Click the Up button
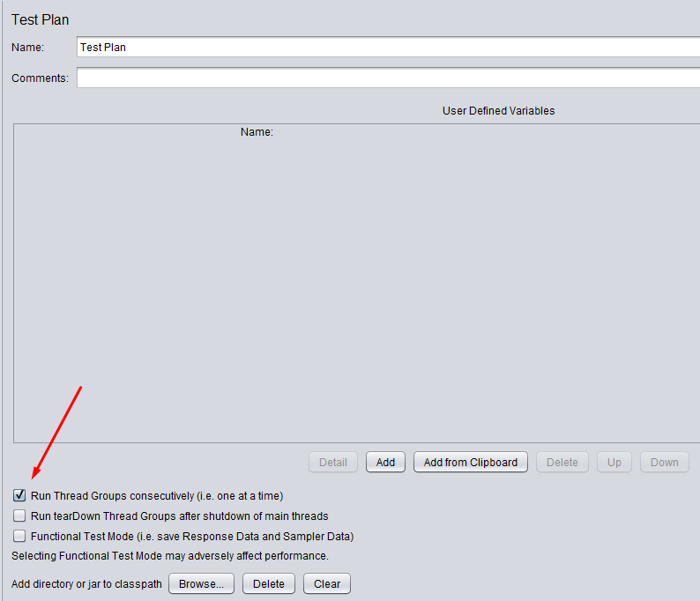This screenshot has width=700, height=601. [614, 463]
